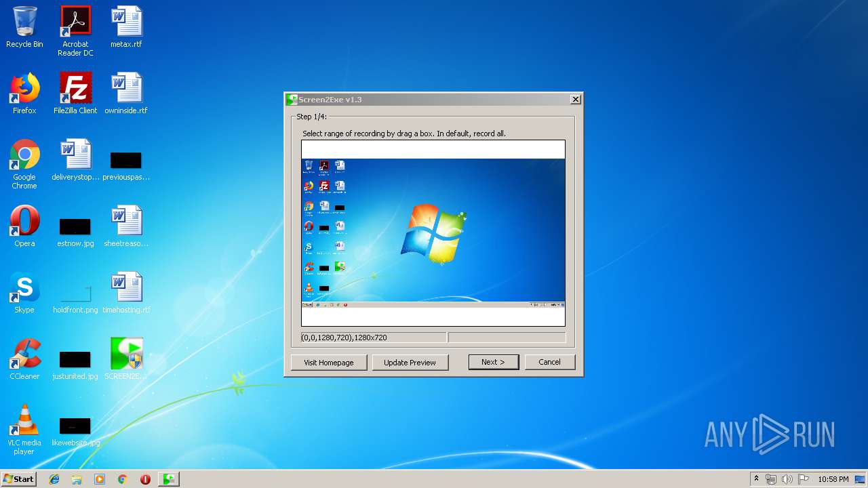Screen dimensions: 868x488
Task: Close the Screen2Exe v1.3 window
Action: point(575,100)
